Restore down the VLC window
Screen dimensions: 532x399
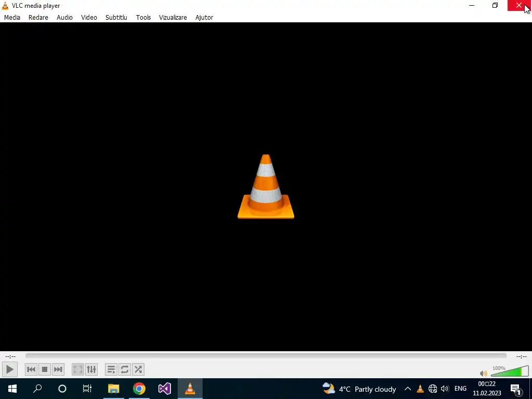(495, 5)
